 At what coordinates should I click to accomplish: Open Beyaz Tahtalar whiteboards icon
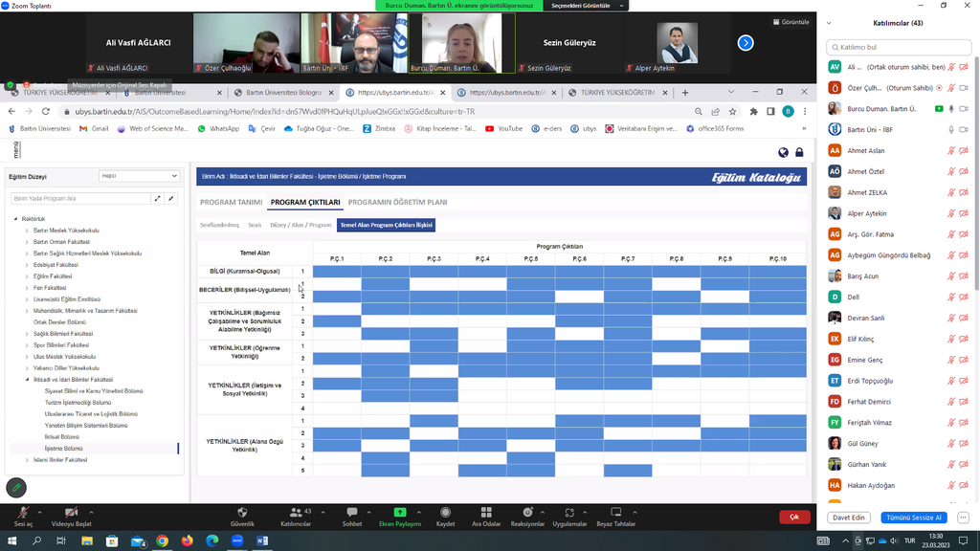coord(615,513)
